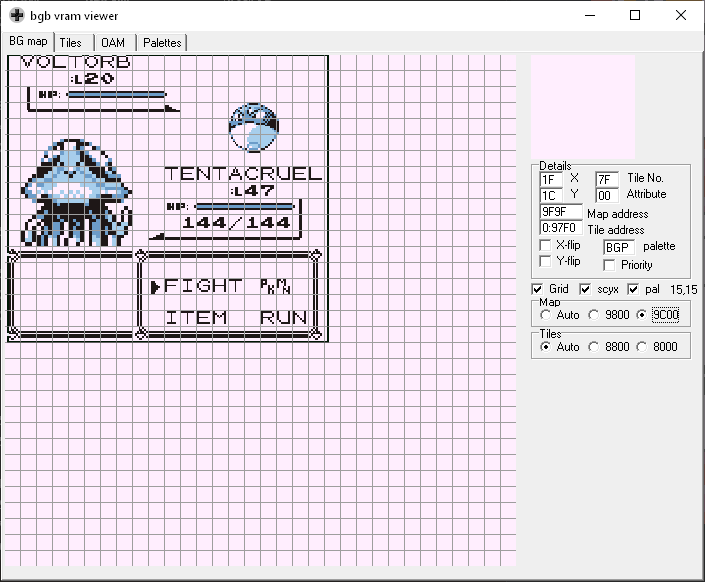Select 8000 tiles radio button
The height and width of the screenshot is (582, 705).
coord(642,347)
